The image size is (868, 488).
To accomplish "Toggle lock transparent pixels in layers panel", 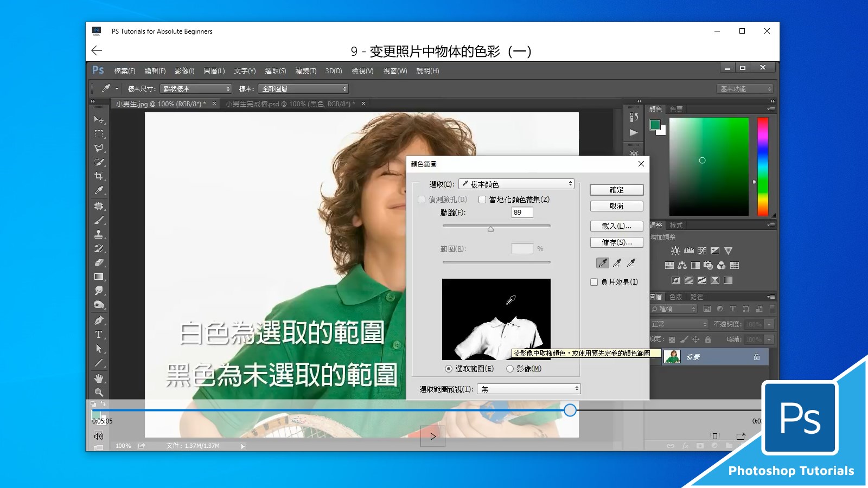I will (672, 339).
